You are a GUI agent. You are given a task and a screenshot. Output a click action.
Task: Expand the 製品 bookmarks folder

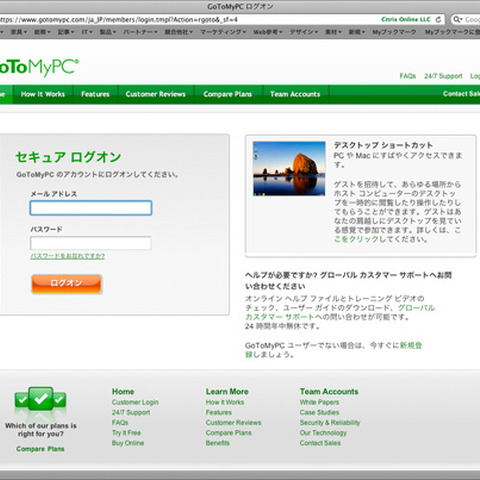108,32
